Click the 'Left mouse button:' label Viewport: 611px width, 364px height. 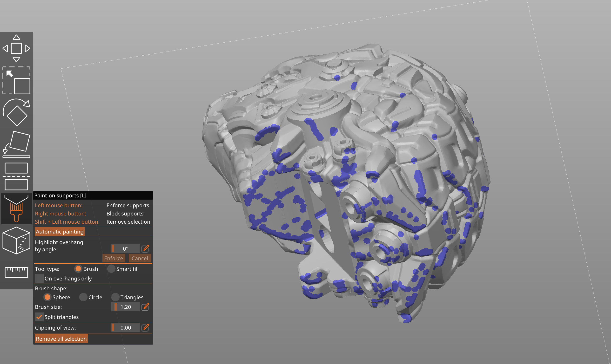click(x=59, y=205)
